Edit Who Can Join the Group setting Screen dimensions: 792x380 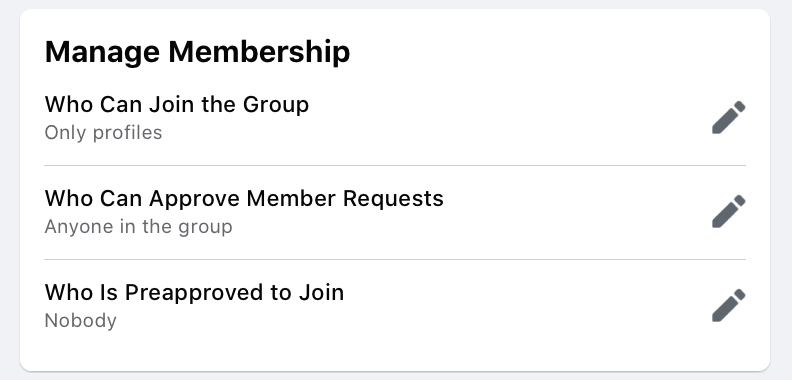pyautogui.click(x=728, y=118)
